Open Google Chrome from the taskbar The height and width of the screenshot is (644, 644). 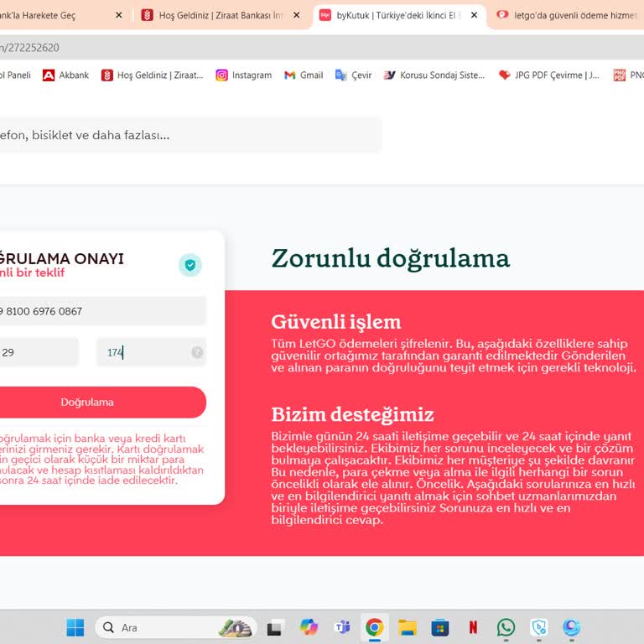(374, 627)
